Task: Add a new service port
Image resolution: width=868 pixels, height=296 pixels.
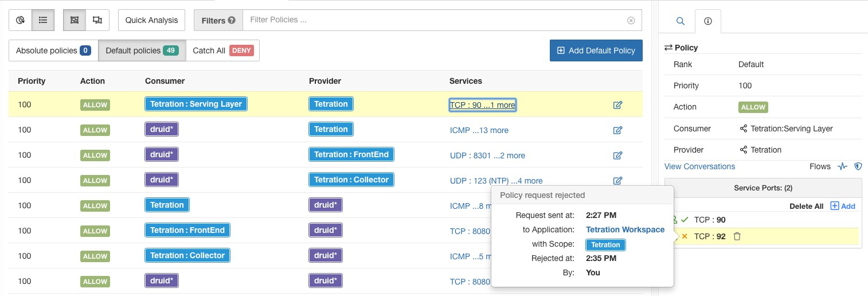Action: tap(843, 206)
